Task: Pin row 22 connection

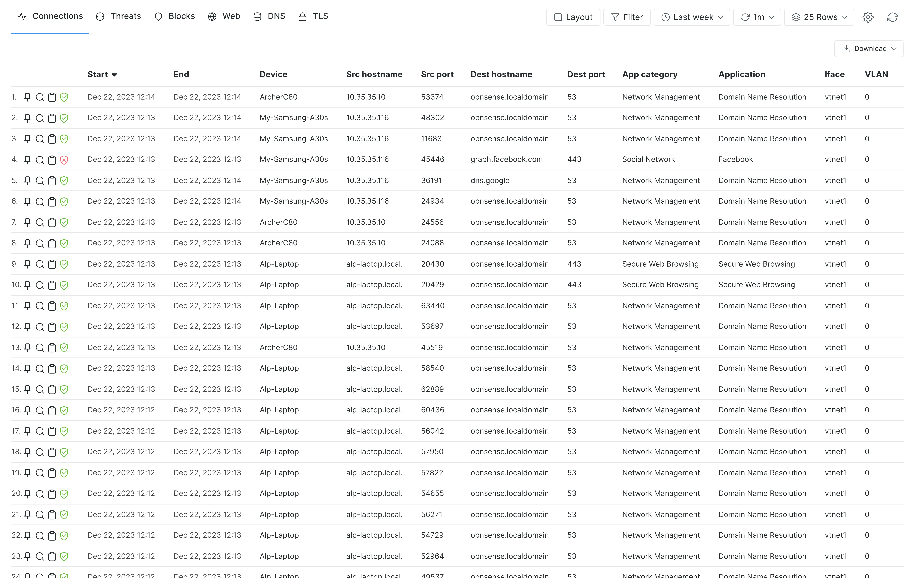Action: [27, 536]
